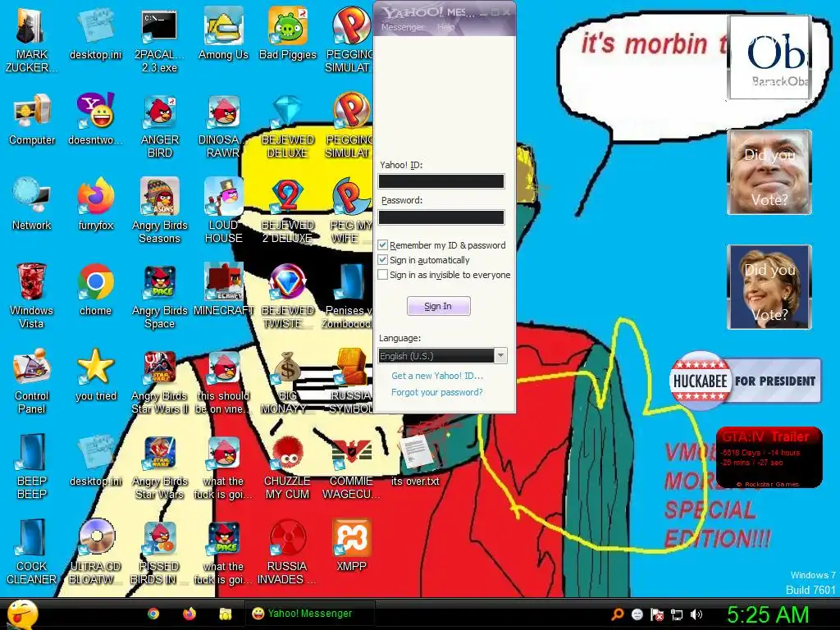This screenshot has height=630, width=840.
Task: Click the Barack Obama sidebar gadget
Action: (769, 57)
